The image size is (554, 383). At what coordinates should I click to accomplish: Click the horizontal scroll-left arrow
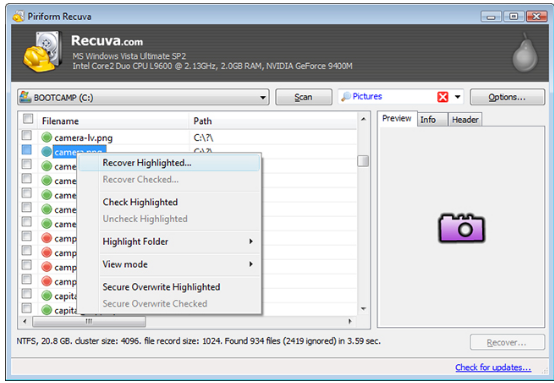(24, 321)
